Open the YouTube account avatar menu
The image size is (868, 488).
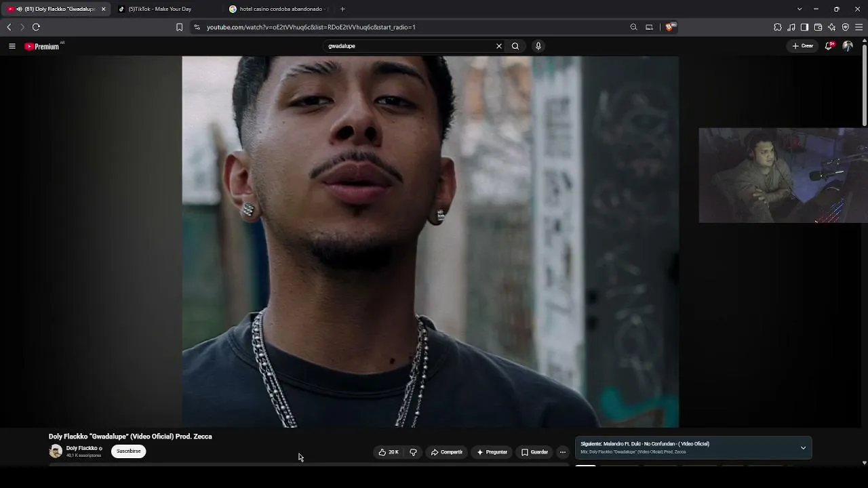pos(848,46)
